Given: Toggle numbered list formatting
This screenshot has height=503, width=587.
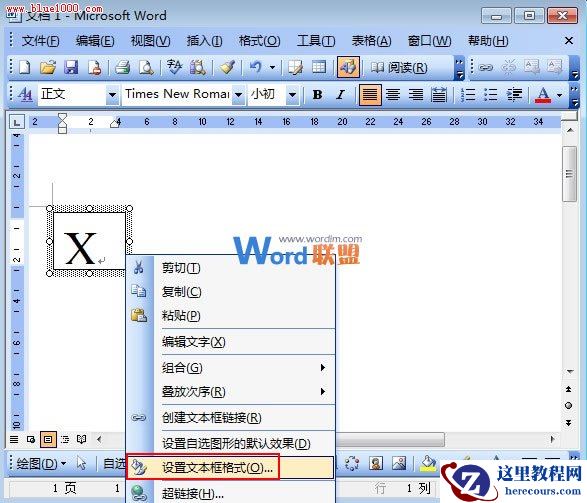Looking at the screenshot, I should [468, 95].
